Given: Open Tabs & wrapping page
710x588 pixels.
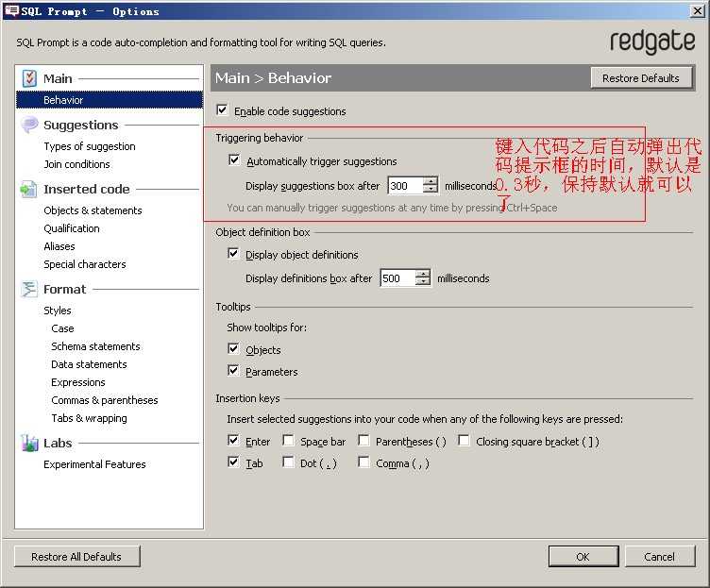Looking at the screenshot, I should (x=89, y=418).
